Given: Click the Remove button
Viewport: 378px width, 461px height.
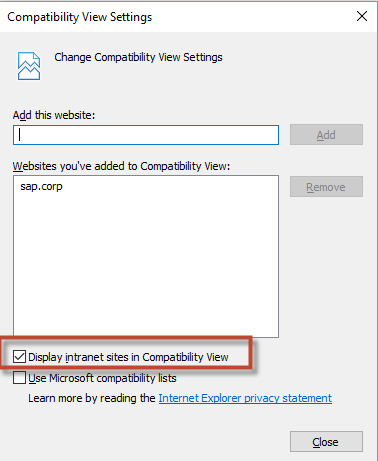Looking at the screenshot, I should pyautogui.click(x=326, y=187).
